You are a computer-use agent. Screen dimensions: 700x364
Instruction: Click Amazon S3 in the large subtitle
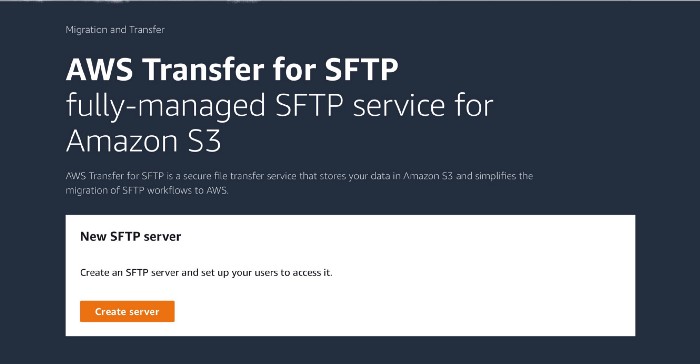[x=143, y=141]
